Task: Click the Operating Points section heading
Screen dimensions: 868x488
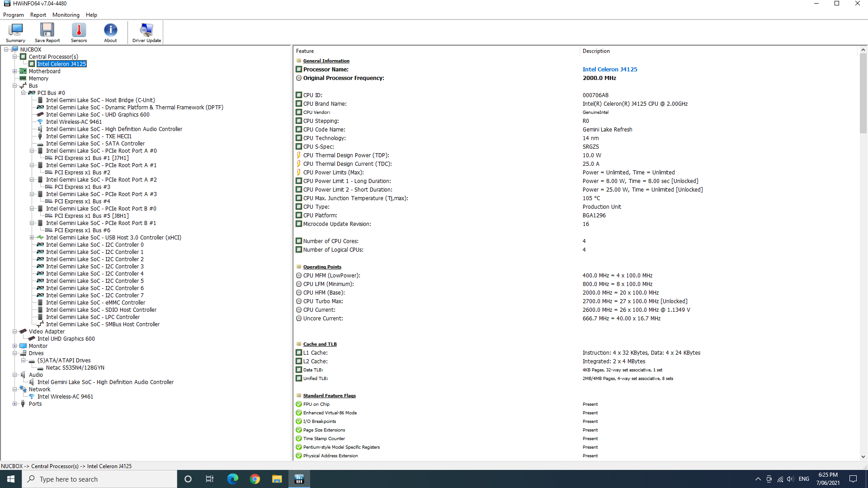Action: coord(322,267)
